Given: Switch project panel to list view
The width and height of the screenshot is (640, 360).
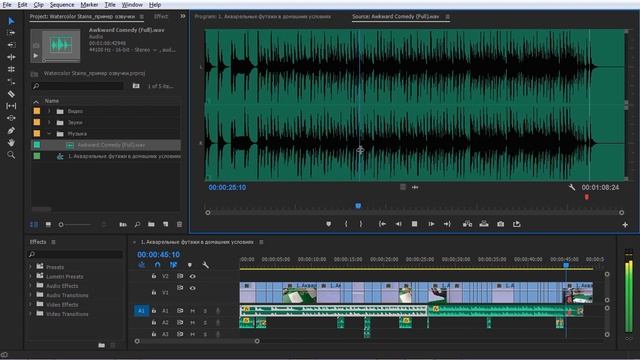Looking at the screenshot, I should [x=34, y=224].
